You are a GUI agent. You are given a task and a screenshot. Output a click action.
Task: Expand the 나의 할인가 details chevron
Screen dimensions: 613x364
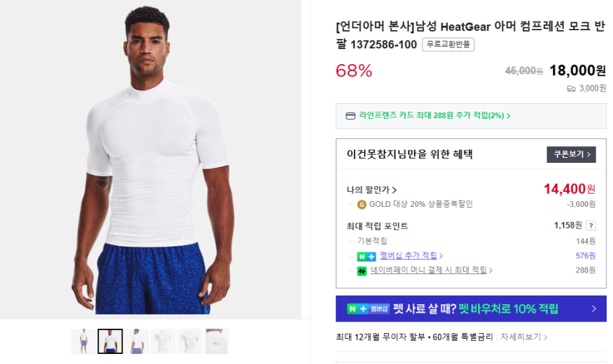tap(394, 190)
